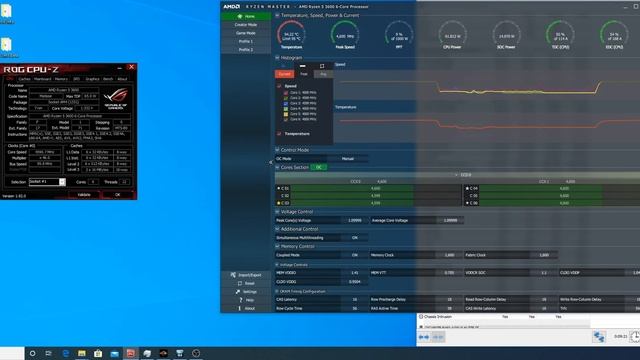Collapse the CCD 0 row header arrow

tap(456, 175)
